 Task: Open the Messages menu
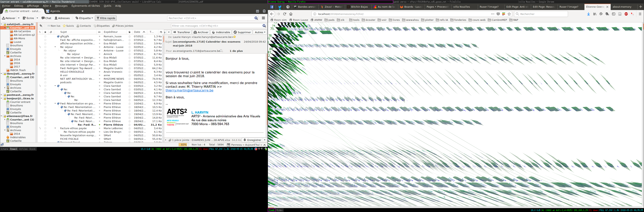[61, 6]
